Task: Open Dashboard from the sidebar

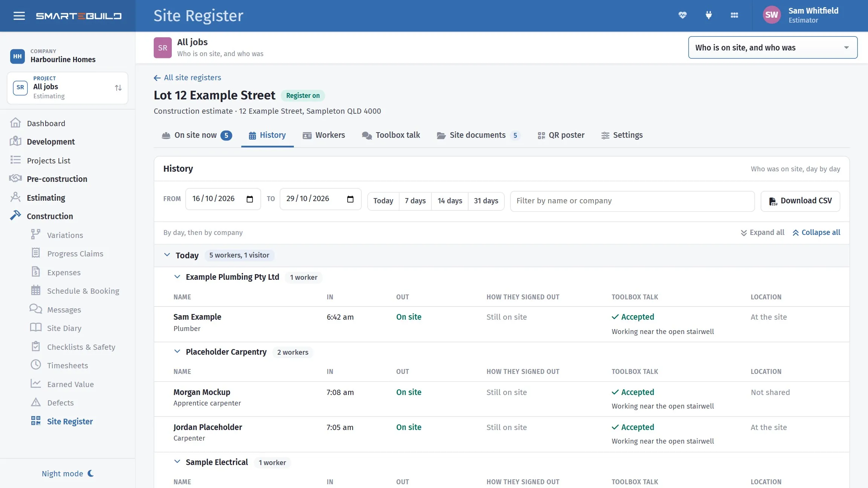Action: 46,123
